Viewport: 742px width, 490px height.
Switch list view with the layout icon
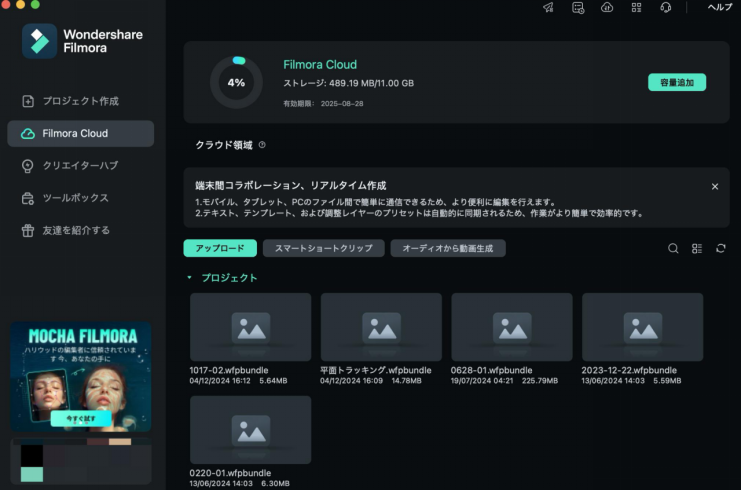click(x=697, y=248)
